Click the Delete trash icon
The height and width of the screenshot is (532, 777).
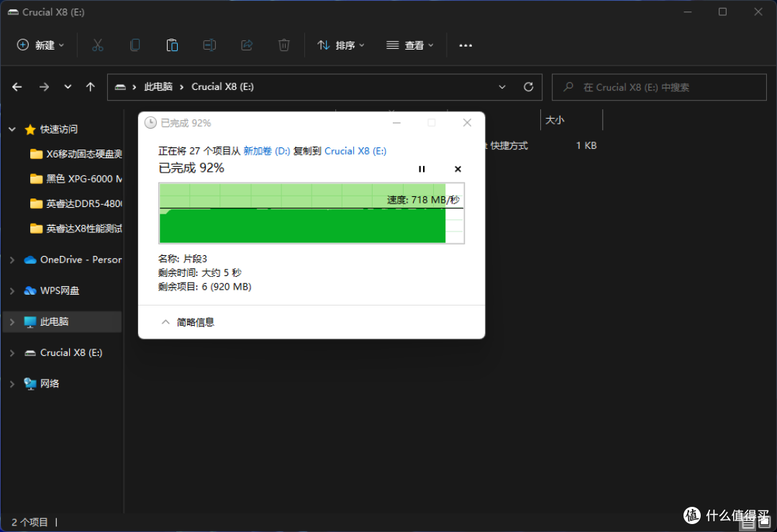[284, 45]
